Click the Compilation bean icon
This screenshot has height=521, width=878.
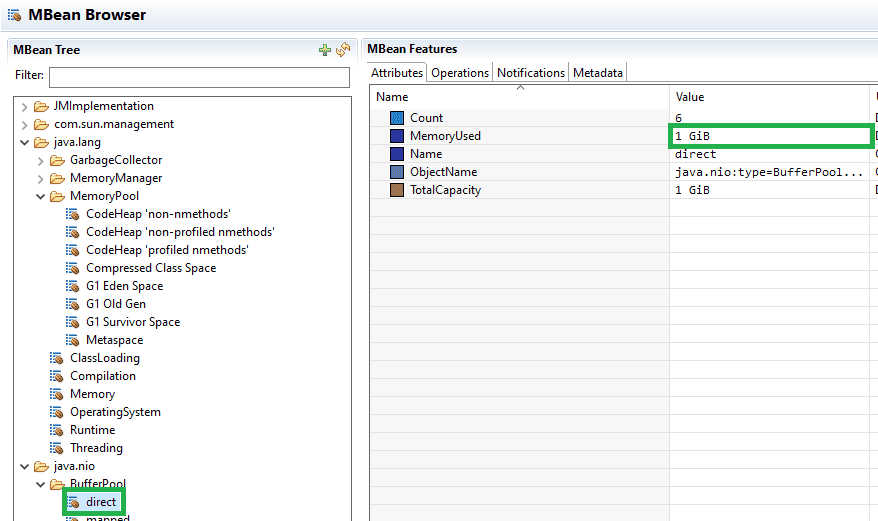click(x=57, y=376)
